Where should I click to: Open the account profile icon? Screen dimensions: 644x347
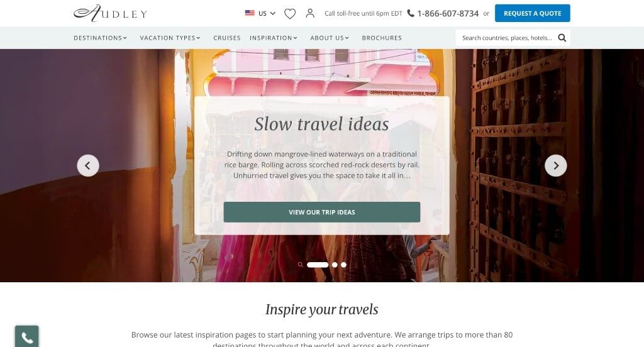[x=310, y=13]
